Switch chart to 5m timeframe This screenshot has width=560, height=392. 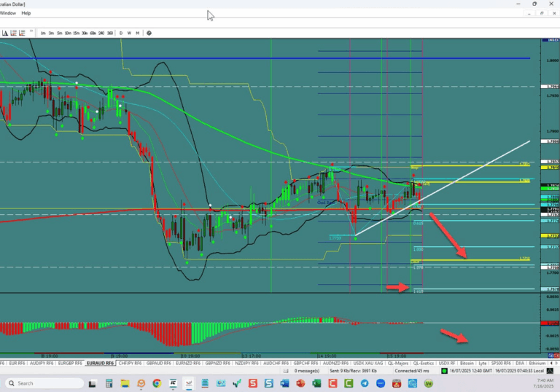pyautogui.click(x=59, y=34)
